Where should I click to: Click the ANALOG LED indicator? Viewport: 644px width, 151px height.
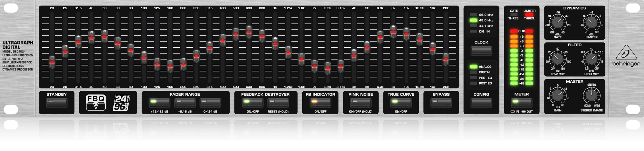(473, 67)
